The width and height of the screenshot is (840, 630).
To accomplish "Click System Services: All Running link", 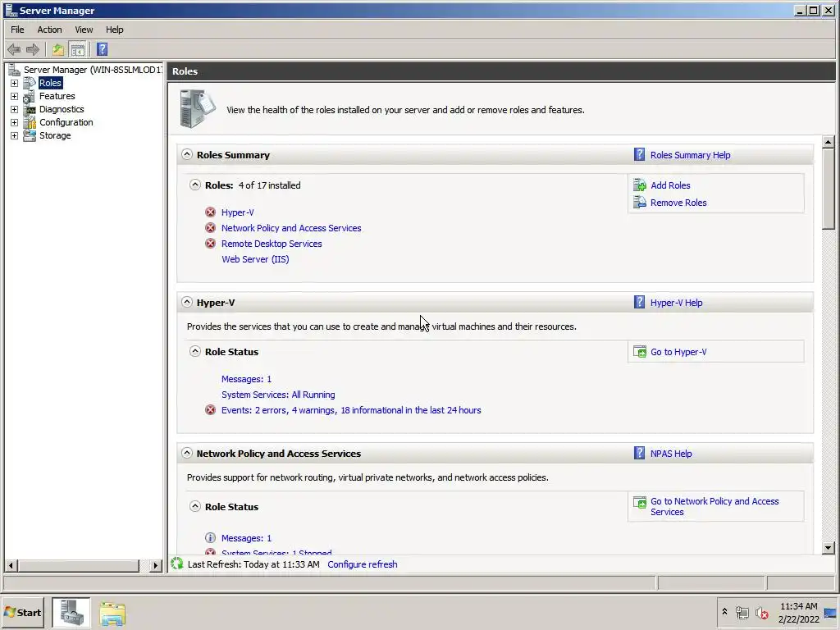I will point(278,395).
